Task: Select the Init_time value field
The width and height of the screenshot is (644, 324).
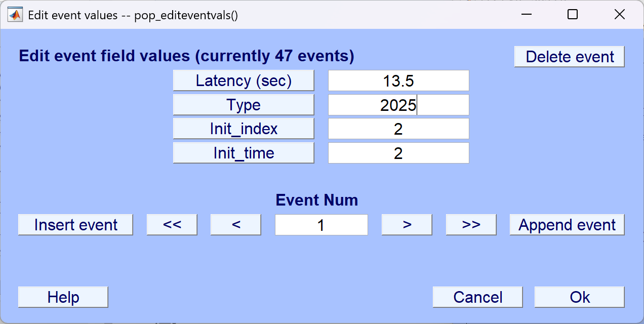Action: click(398, 153)
